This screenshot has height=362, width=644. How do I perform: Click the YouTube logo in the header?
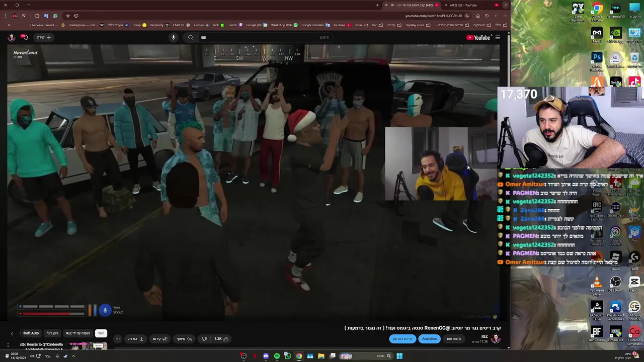(478, 37)
